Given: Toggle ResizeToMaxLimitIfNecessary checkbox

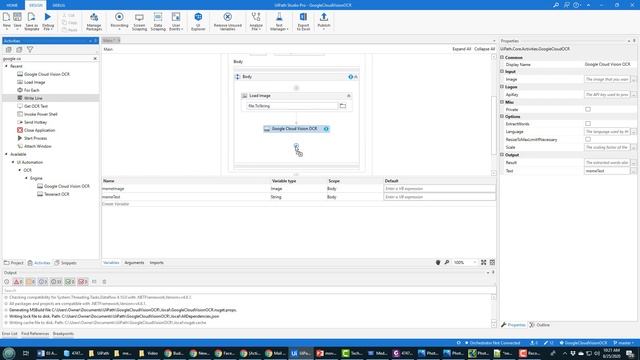Looking at the screenshot, I should (x=588, y=140).
